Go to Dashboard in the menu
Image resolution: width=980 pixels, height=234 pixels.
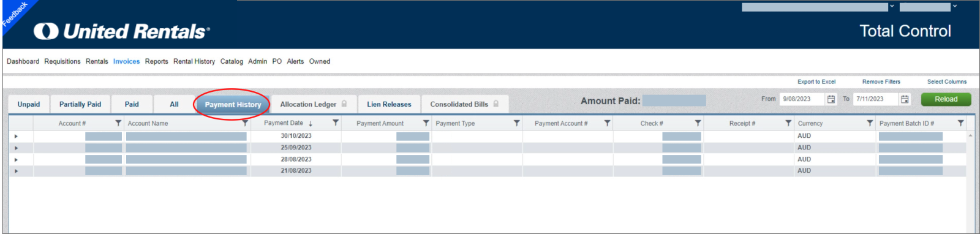coord(23,61)
